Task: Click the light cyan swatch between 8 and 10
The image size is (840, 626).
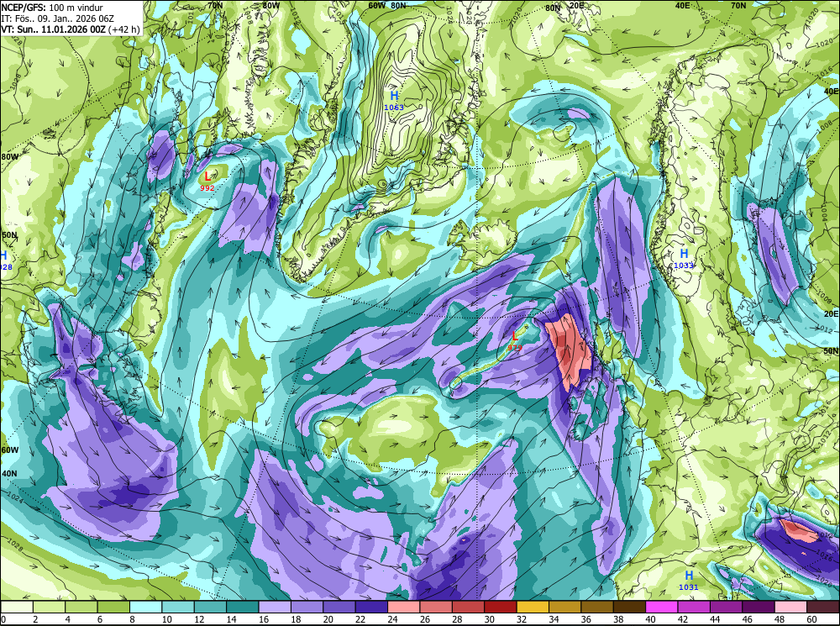Action: [145, 607]
